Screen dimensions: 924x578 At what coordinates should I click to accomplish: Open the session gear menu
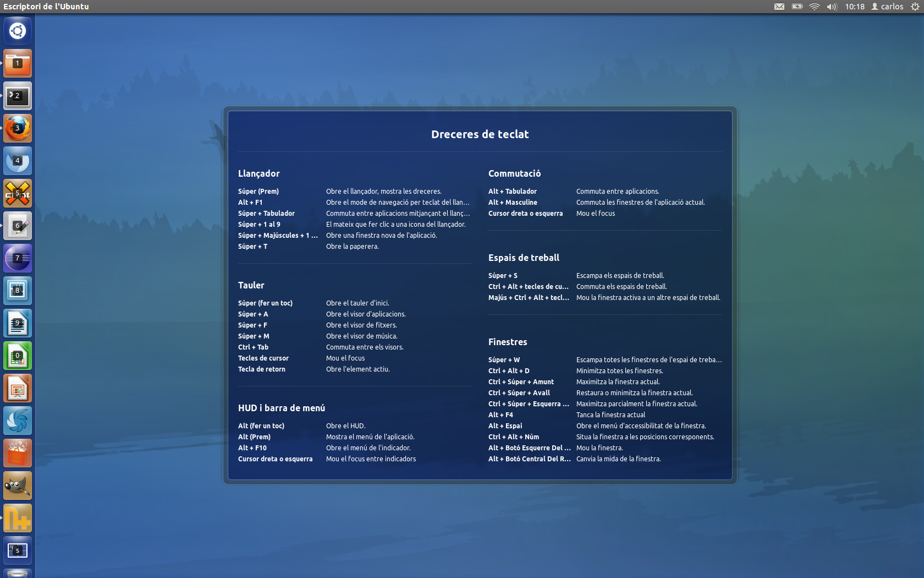point(915,7)
